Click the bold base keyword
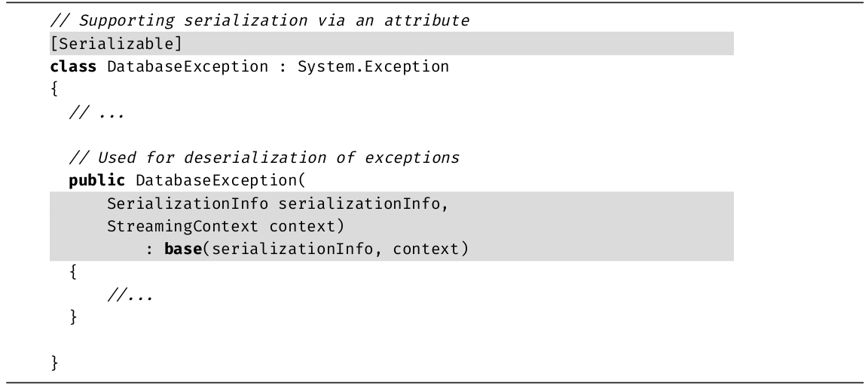Viewport: 868px width, 389px height. click(183, 250)
